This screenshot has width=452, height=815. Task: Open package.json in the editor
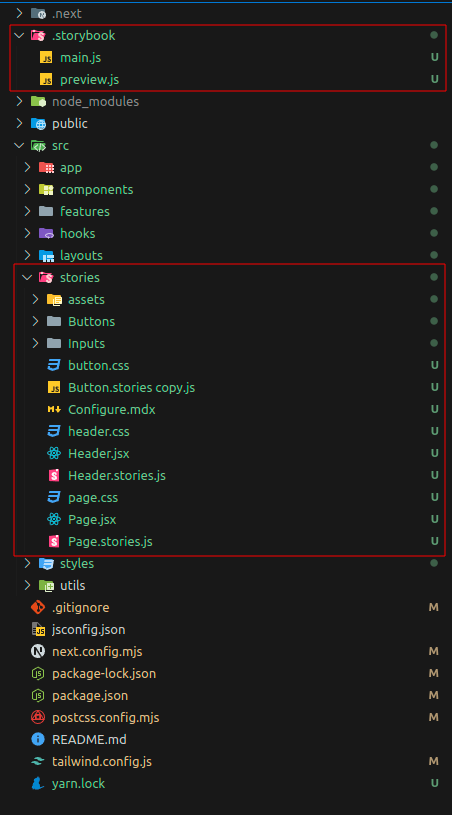(90, 695)
